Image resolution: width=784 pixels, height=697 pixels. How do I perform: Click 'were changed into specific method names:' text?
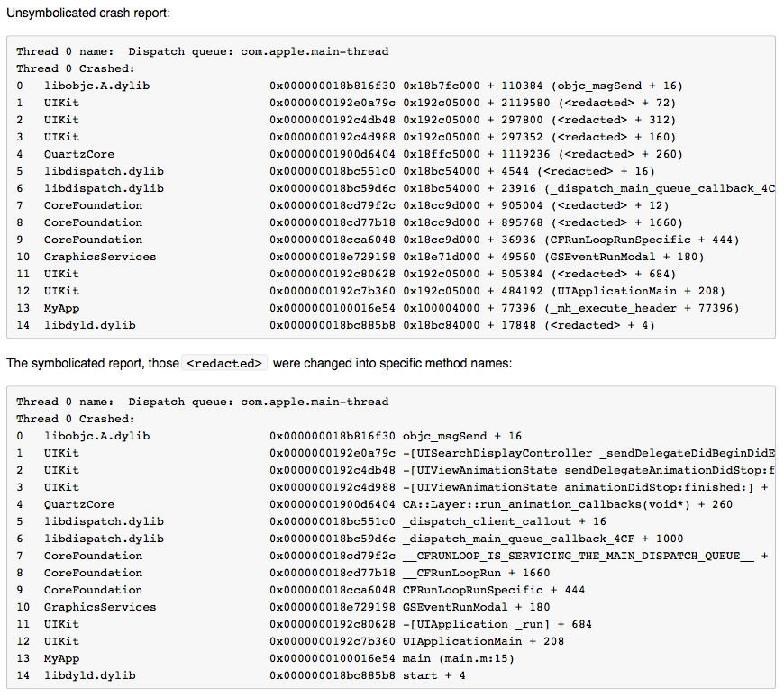pyautogui.click(x=393, y=363)
